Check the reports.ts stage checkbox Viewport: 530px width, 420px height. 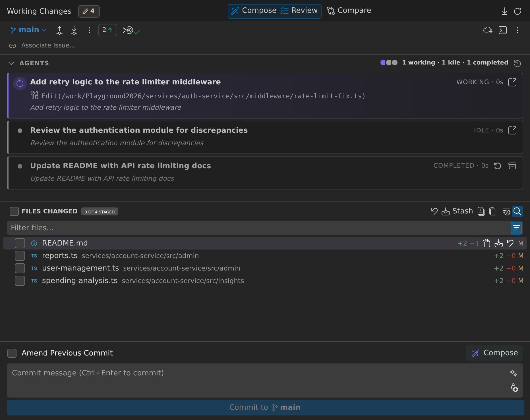click(20, 256)
